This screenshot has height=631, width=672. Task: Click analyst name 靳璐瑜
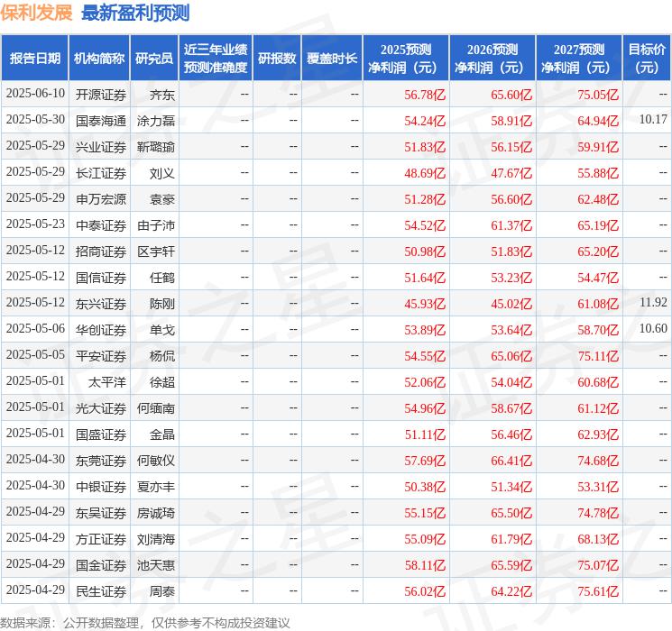(x=156, y=147)
